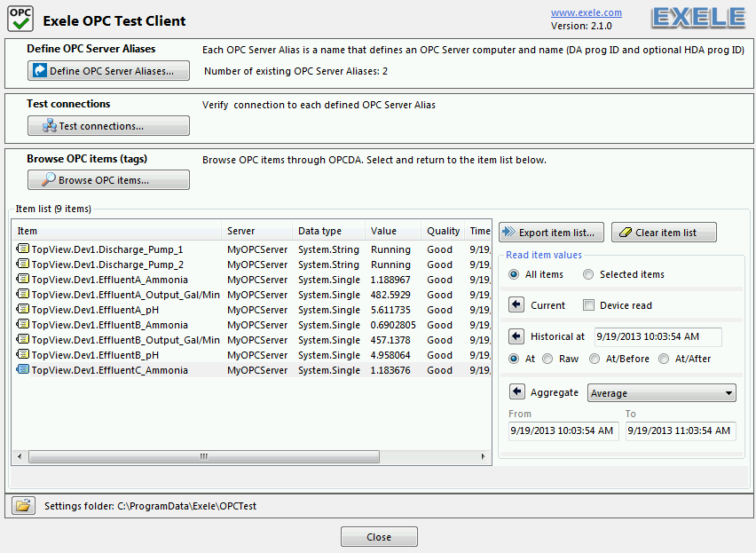Select the At/After radio option
This screenshot has height=553, width=756.
click(x=664, y=359)
